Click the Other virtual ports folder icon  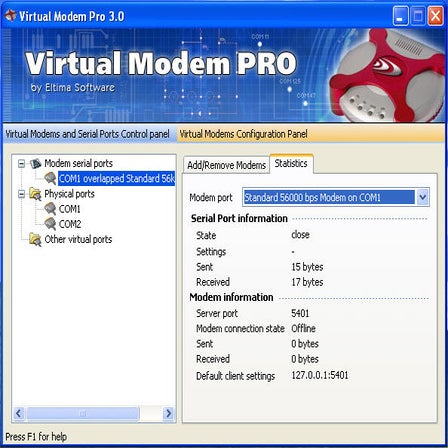[x=35, y=239]
